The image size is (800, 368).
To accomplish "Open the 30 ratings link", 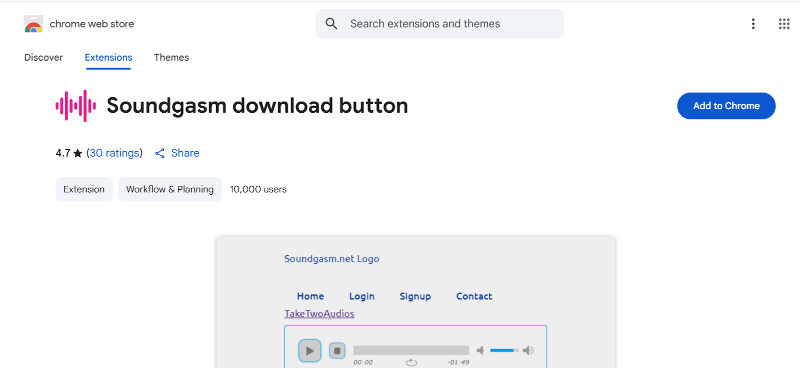I will point(114,153).
